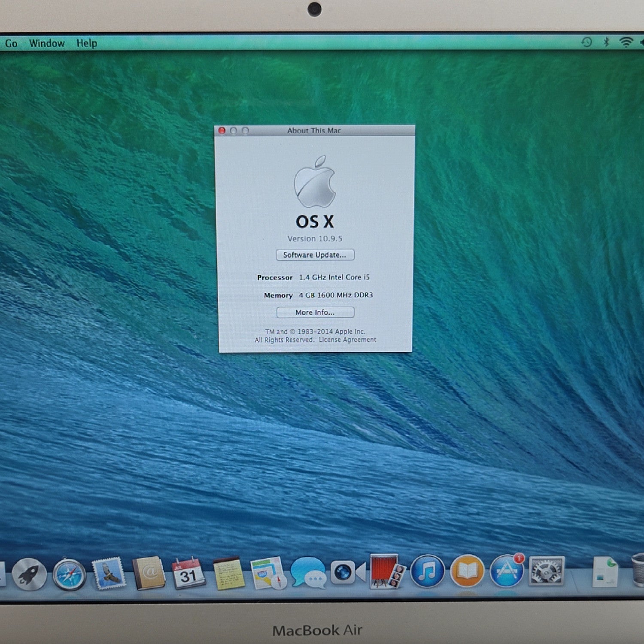The width and height of the screenshot is (644, 644).
Task: Click the "Memory" label
Action: point(278,295)
